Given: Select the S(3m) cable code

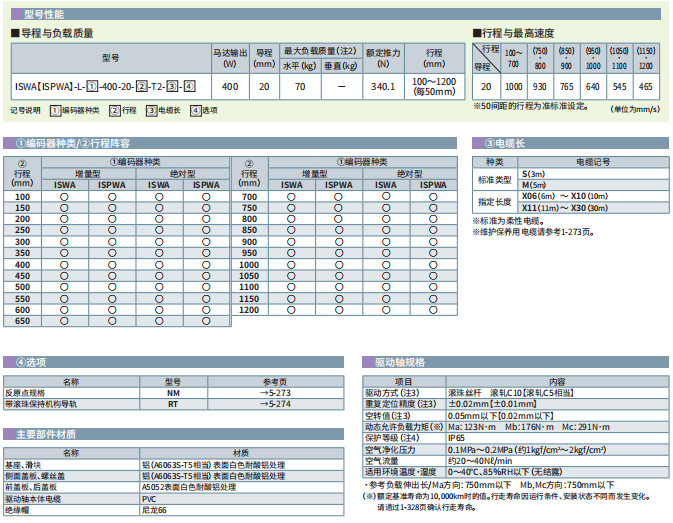Looking at the screenshot, I should click(x=534, y=174).
